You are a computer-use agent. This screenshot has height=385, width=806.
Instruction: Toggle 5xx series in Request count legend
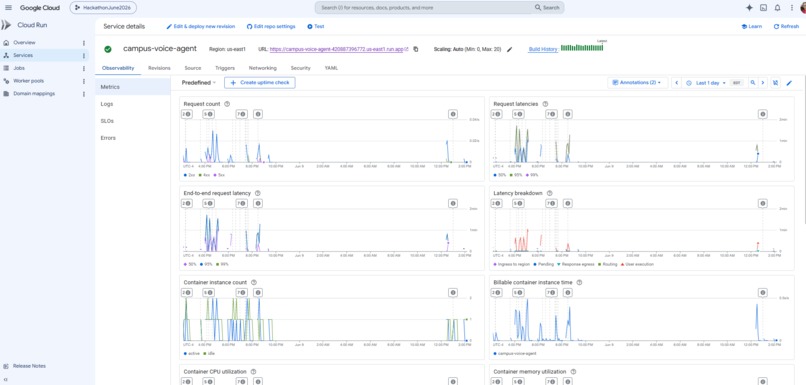219,175
